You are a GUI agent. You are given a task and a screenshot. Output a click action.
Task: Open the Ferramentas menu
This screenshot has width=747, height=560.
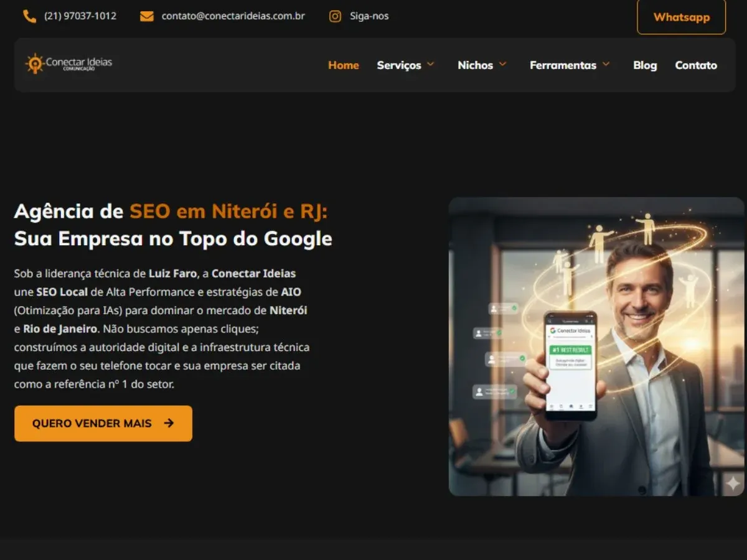click(563, 65)
